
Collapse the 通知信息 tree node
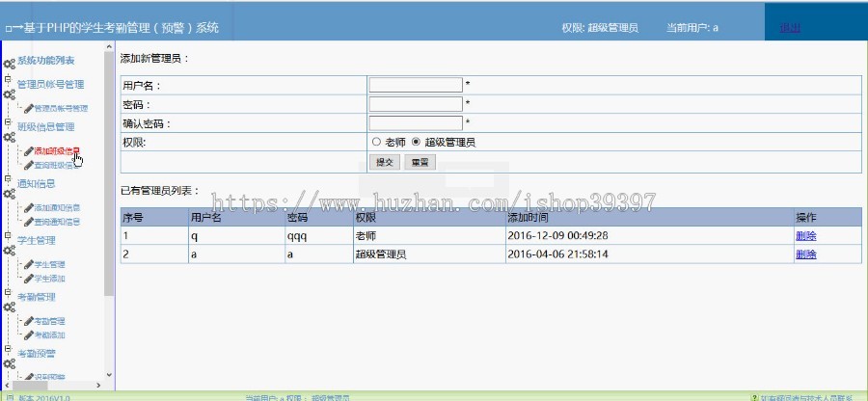coord(8,178)
